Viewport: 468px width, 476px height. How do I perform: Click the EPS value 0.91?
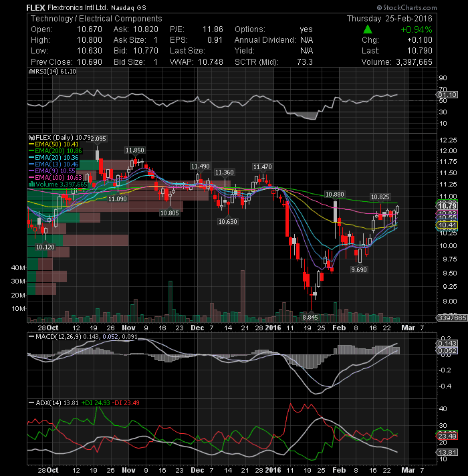(x=215, y=39)
